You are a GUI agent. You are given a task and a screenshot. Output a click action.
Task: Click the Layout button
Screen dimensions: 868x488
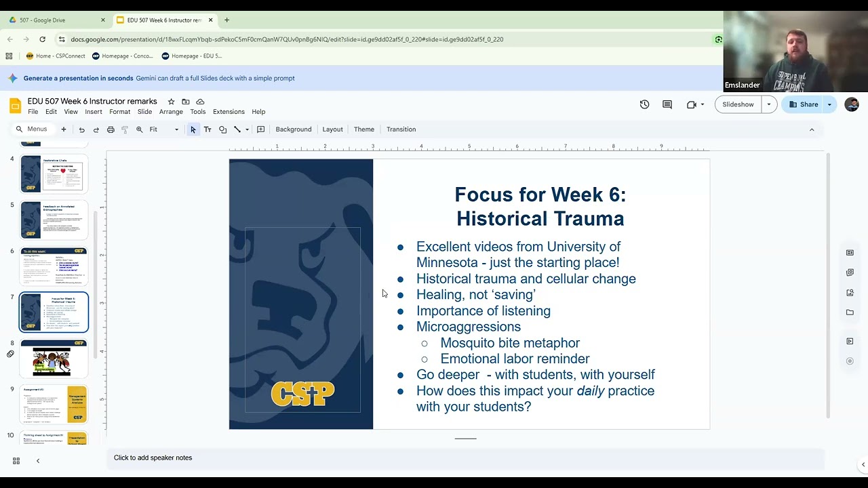(x=332, y=129)
